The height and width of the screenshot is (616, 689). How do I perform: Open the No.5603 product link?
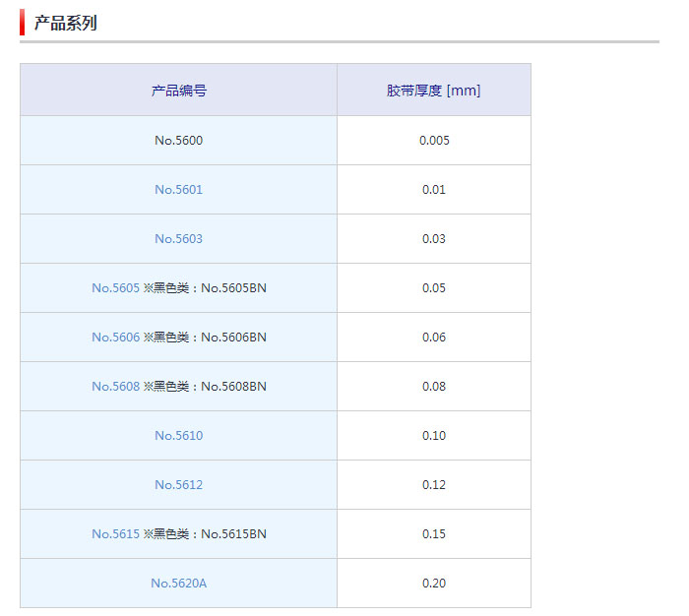click(x=178, y=238)
